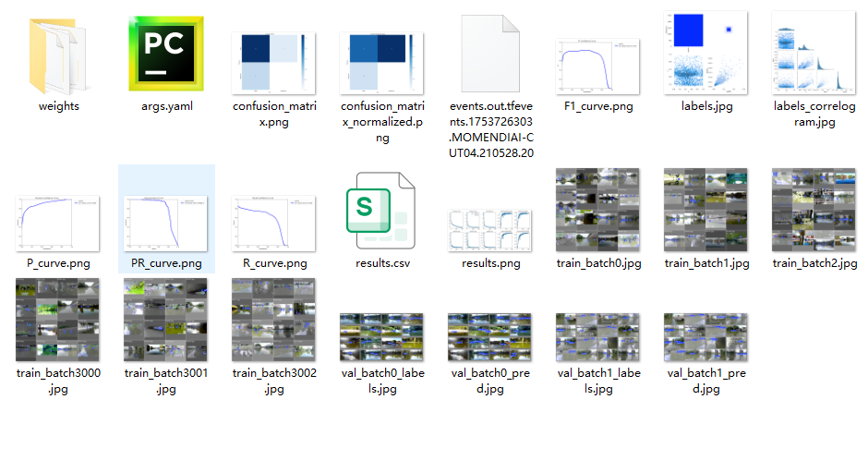Image resolution: width=868 pixels, height=460 pixels.
Task: Click the 'results.png' file name
Action: pyautogui.click(x=491, y=263)
